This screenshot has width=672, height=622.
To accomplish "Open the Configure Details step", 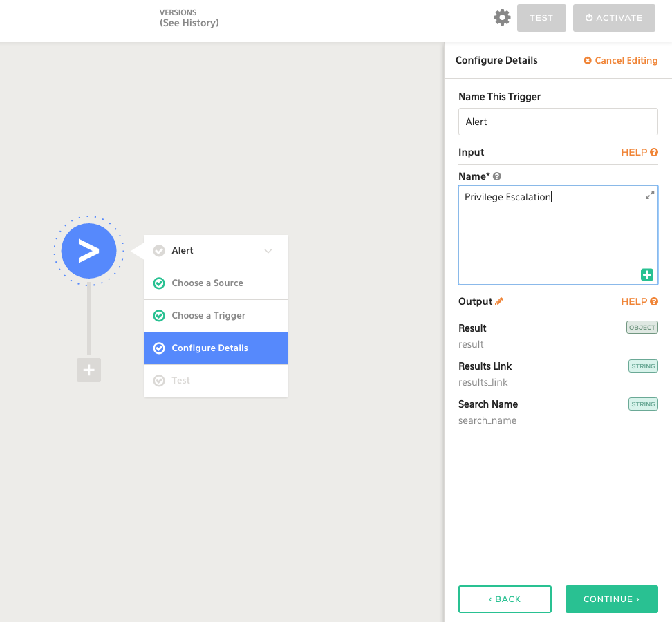I will 209,348.
